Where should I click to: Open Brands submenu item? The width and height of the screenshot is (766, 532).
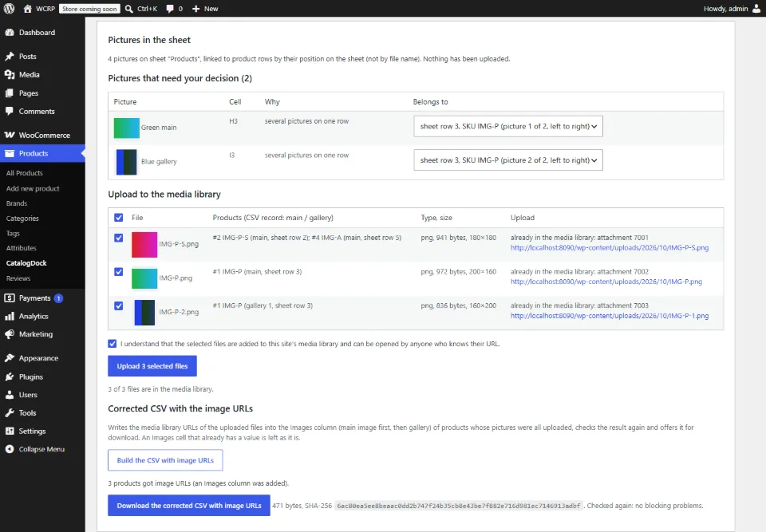17,203
